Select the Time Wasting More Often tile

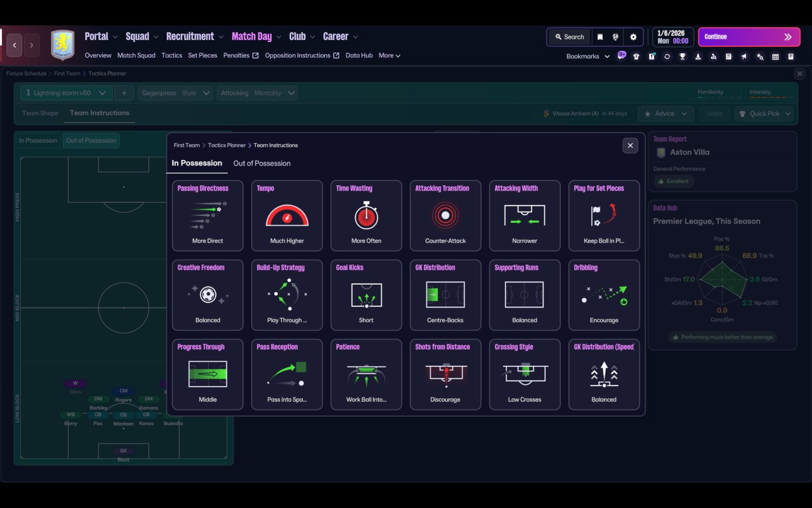tap(366, 216)
